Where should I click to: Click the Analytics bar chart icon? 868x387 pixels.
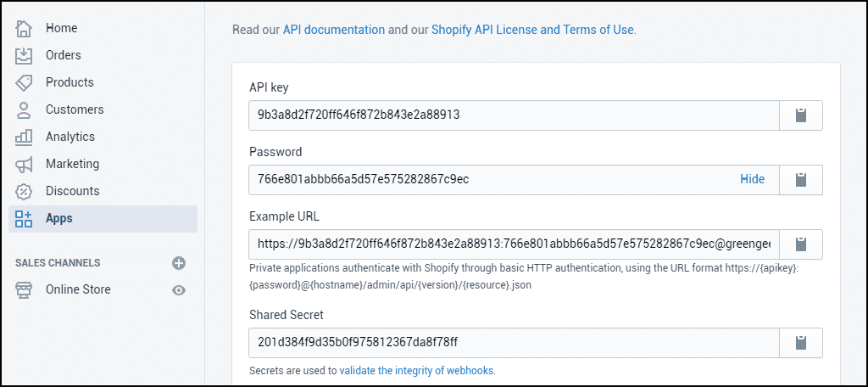tap(24, 137)
